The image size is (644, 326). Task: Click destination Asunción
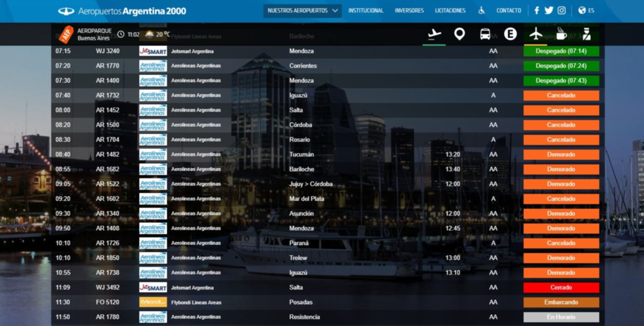[302, 213]
